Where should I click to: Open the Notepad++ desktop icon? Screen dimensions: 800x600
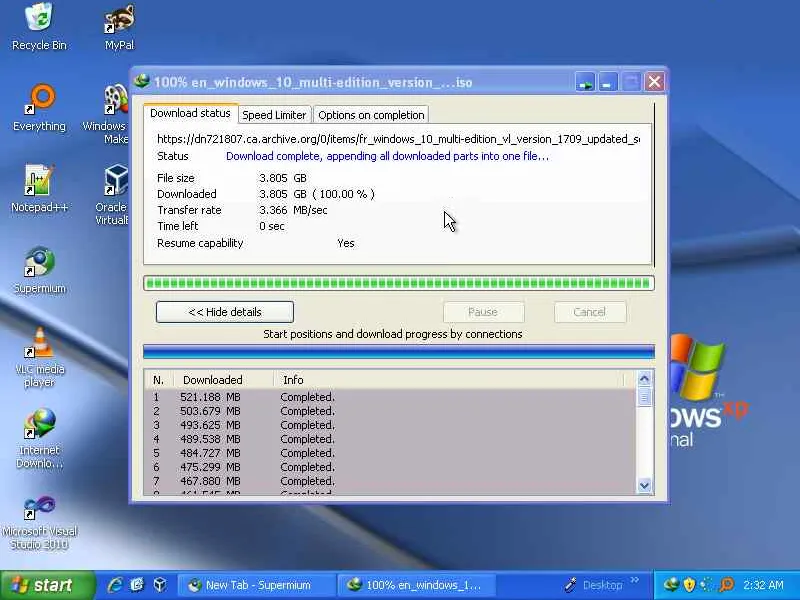[x=39, y=189]
